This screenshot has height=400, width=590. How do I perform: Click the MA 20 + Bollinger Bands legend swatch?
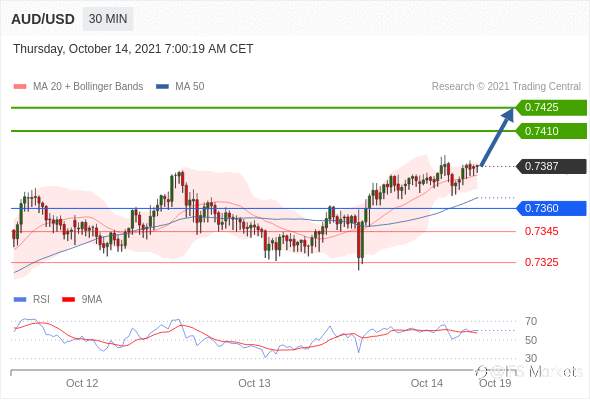[x=20, y=87]
